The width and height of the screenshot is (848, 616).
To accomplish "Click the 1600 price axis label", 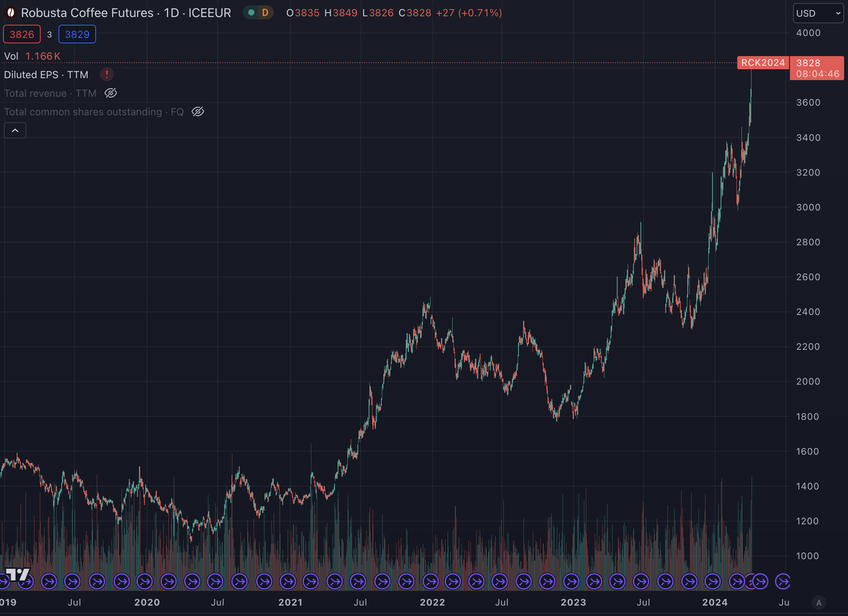I will (x=808, y=451).
